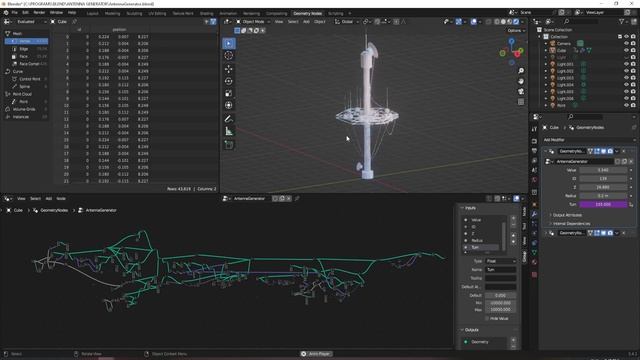Select the Rotate tool in viewport toolbar
This screenshot has width=640, height=360.
pos(229,81)
